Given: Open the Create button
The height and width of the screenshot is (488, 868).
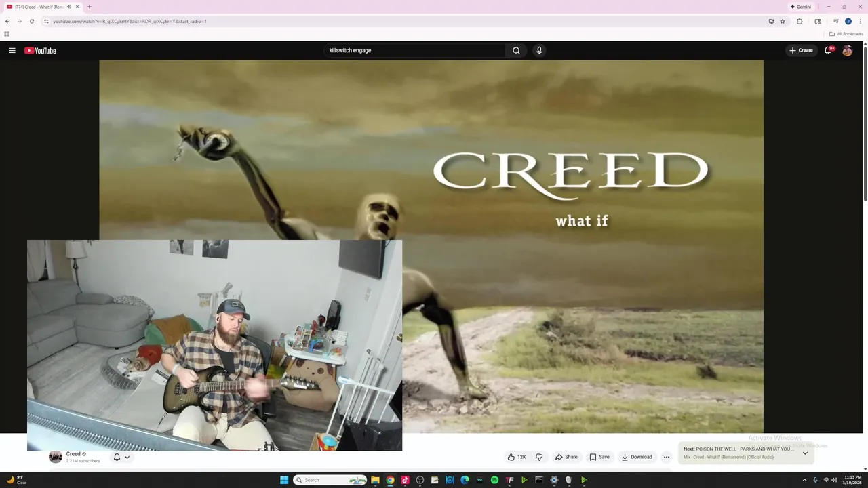Looking at the screenshot, I should (x=801, y=50).
